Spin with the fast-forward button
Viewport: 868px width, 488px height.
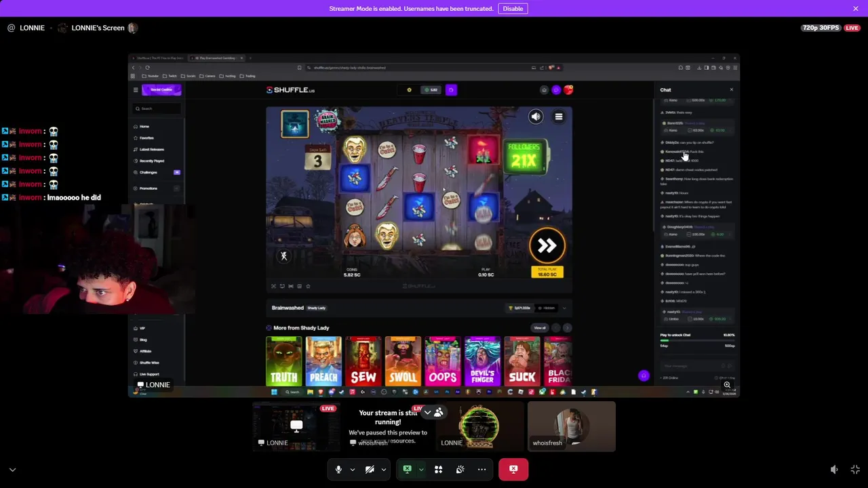click(x=547, y=245)
